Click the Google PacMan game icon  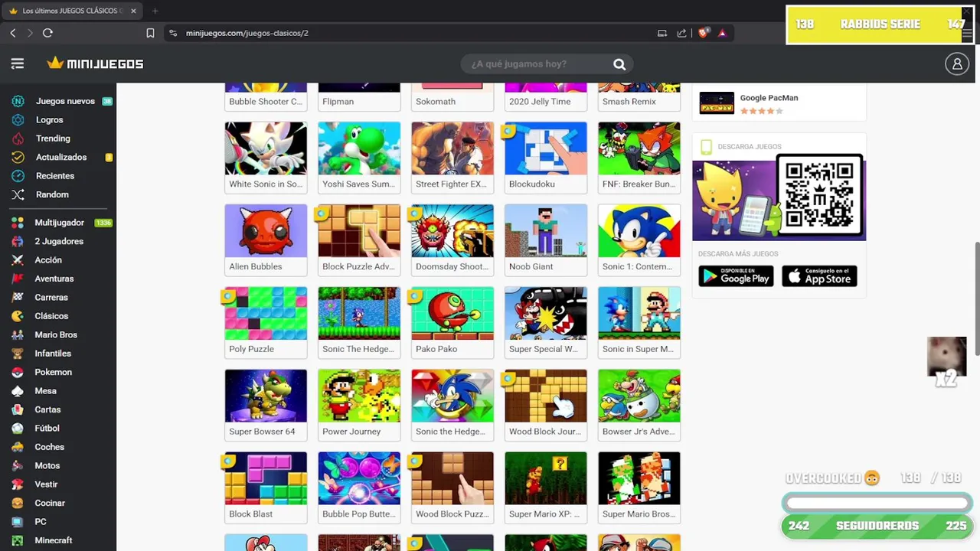click(717, 103)
